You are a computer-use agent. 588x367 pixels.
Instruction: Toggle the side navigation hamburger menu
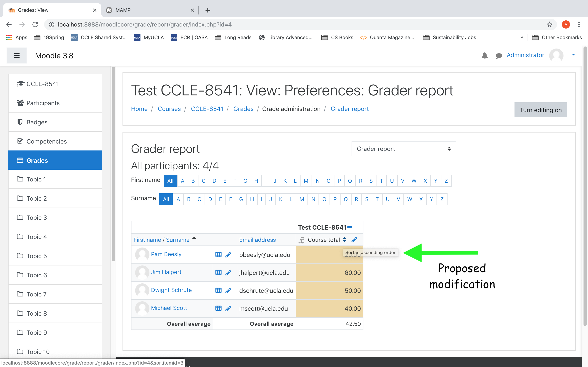pyautogui.click(x=17, y=56)
